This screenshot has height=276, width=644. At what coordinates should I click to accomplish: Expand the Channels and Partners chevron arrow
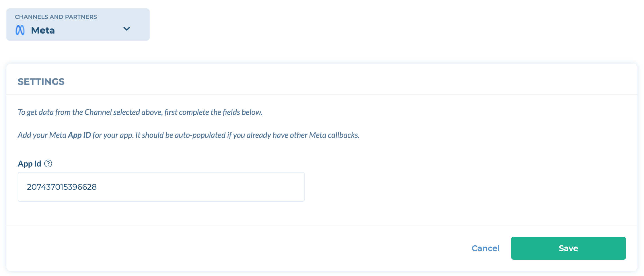tap(127, 29)
